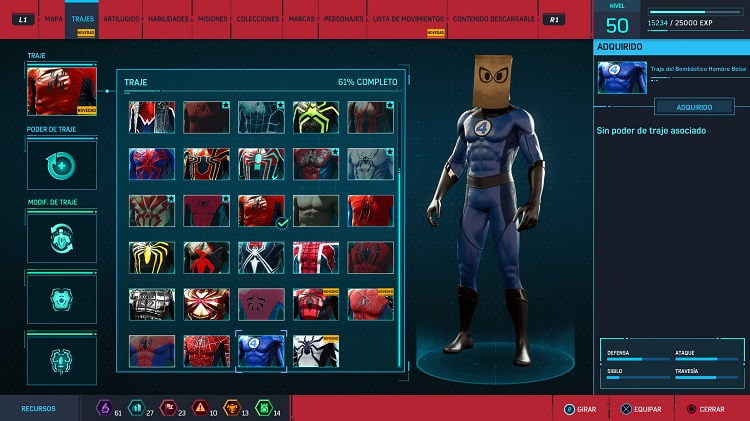Open the third suit mod slot with torso icon

point(62,361)
